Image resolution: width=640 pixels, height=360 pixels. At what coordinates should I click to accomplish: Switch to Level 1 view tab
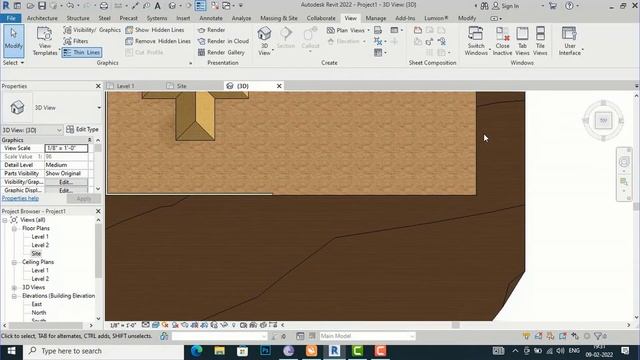point(126,86)
